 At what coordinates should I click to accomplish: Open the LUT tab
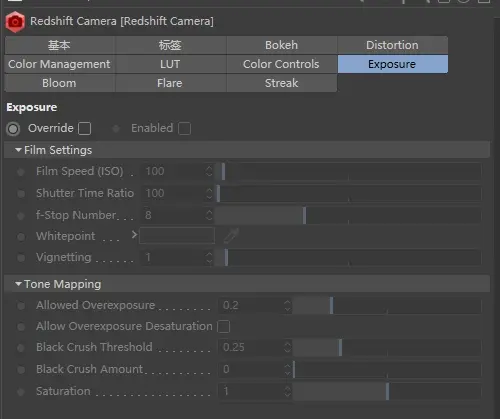pyautogui.click(x=170, y=64)
